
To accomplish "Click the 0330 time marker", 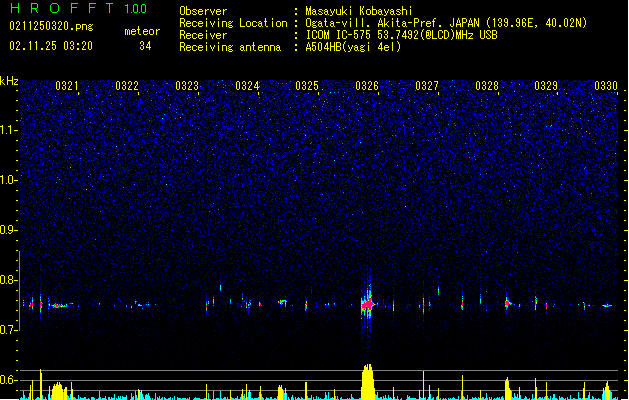I will coord(606,86).
